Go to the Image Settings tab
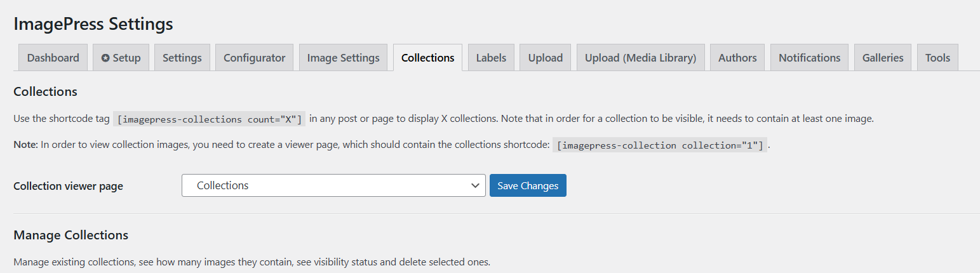The image size is (980, 273). tap(344, 57)
